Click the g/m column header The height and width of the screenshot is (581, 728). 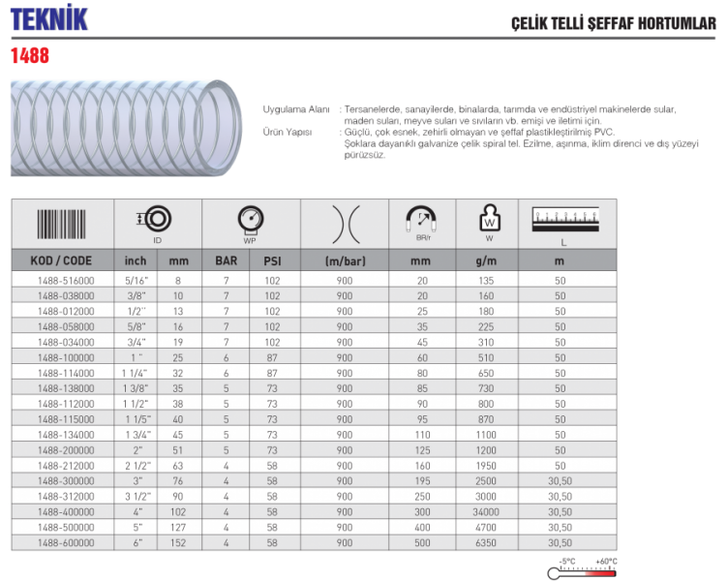(x=485, y=260)
